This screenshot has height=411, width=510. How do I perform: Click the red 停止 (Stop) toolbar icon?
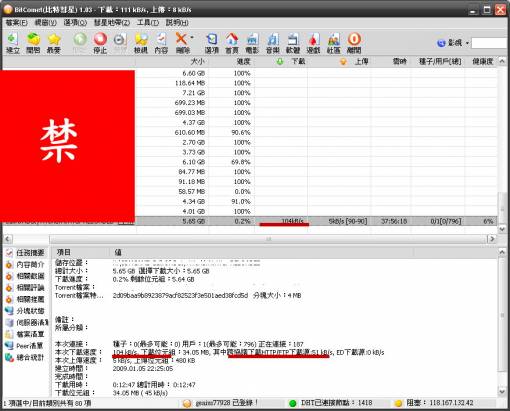tap(100, 43)
